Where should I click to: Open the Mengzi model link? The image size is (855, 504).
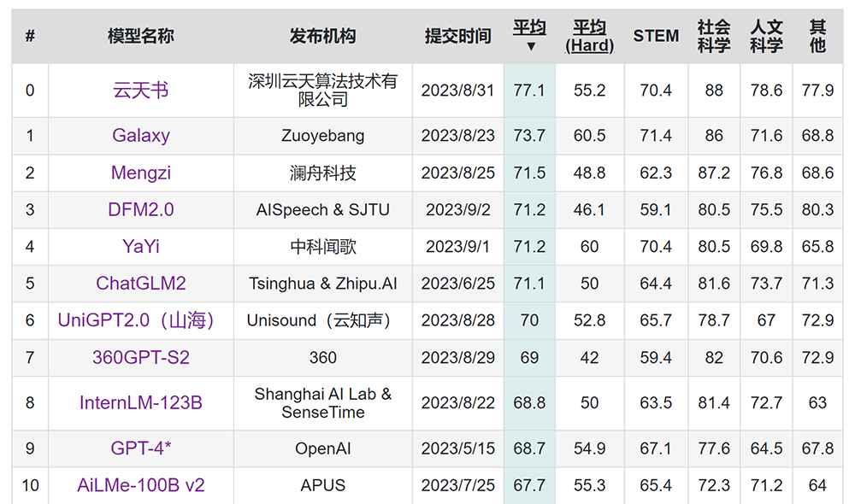(x=141, y=173)
